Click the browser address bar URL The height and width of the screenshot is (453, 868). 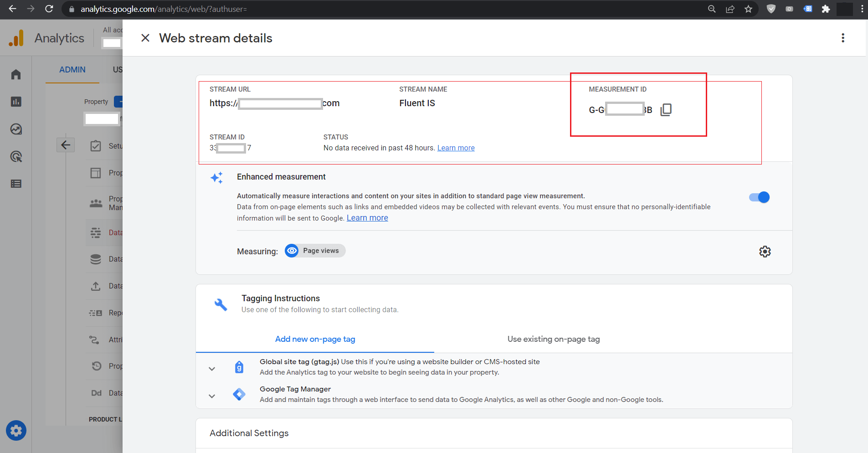click(x=164, y=9)
